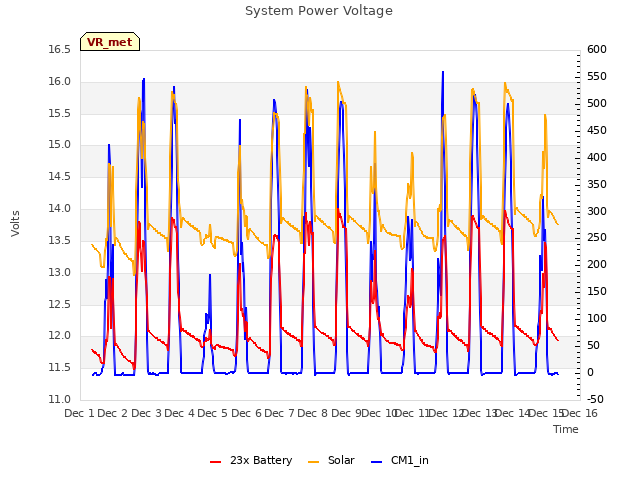Viewport: 640px width, 480px height.
Task: Click the 14.5 left axis value
Action: tap(60, 177)
